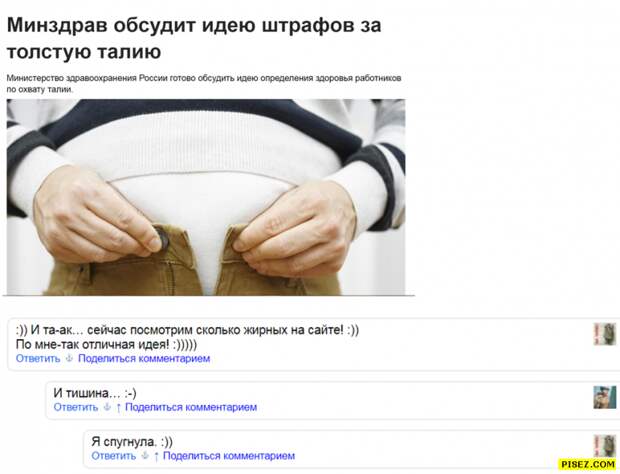Open the top commenter's avatar
The width and height of the screenshot is (620, 474).
[x=605, y=334]
